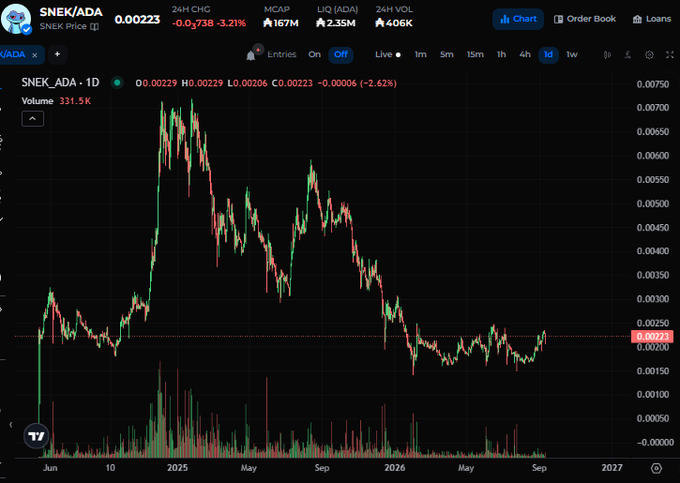Click the 0.00100 price axis label
Screen dimensions: 680x483
click(652, 395)
